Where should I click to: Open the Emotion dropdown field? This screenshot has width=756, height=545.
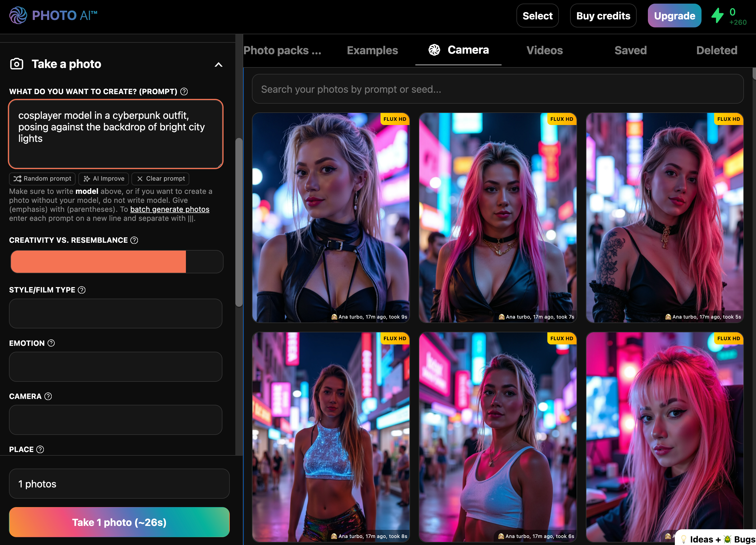click(x=115, y=367)
